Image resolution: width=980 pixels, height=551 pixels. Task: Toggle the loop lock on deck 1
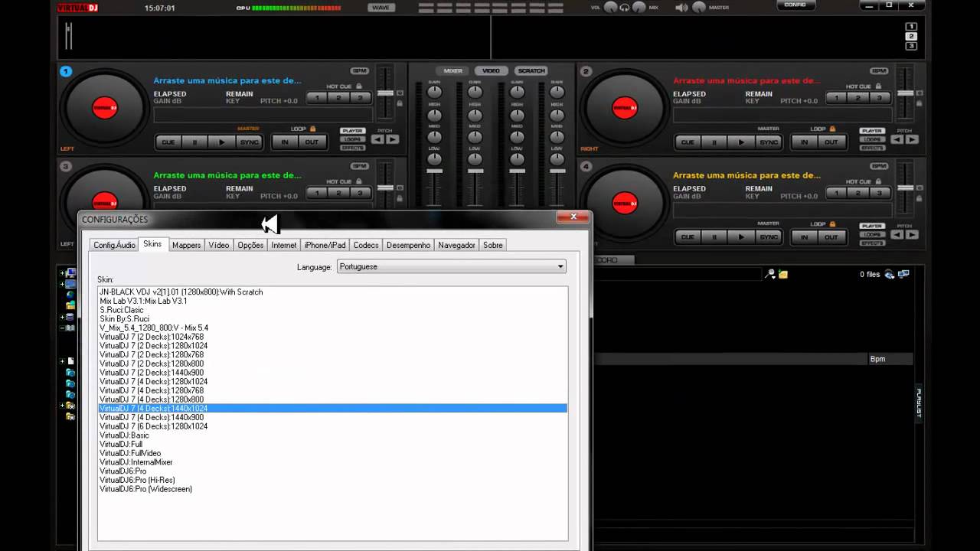point(312,129)
